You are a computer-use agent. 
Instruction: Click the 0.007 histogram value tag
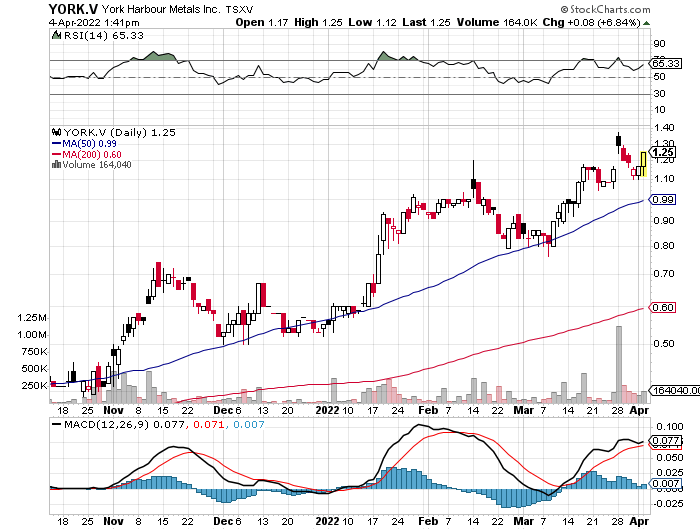(x=665, y=484)
